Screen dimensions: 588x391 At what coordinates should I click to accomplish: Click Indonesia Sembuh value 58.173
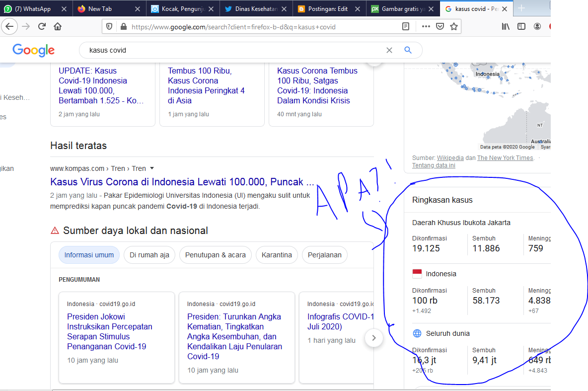pyautogui.click(x=486, y=301)
